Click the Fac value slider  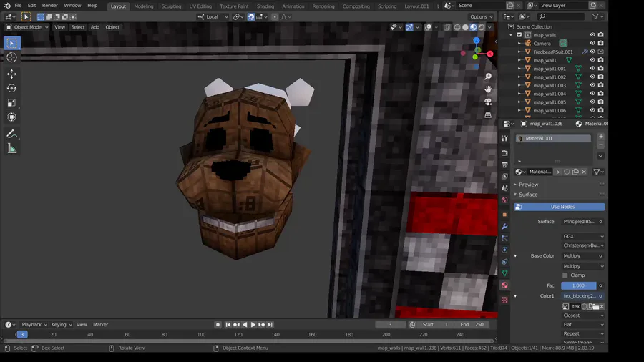578,285
